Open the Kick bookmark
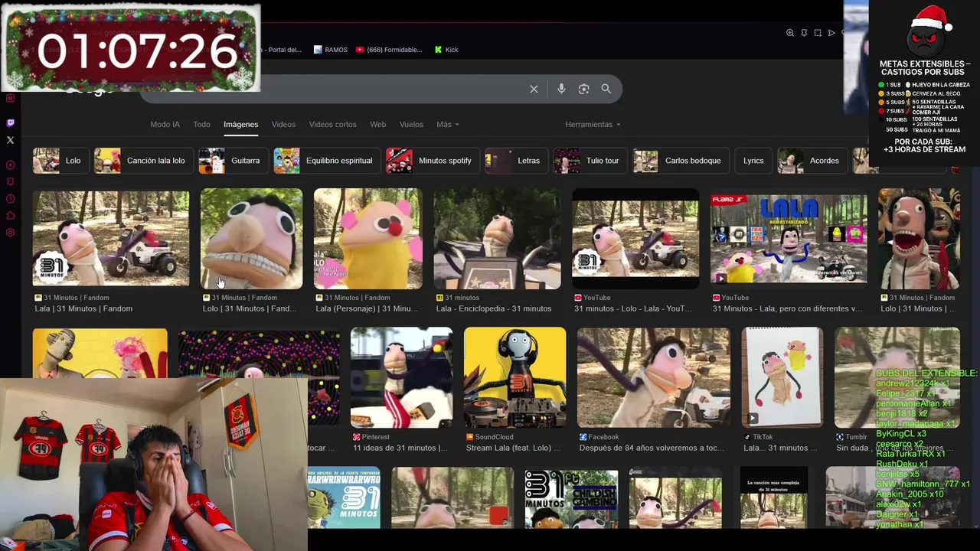980x551 pixels. tap(446, 50)
